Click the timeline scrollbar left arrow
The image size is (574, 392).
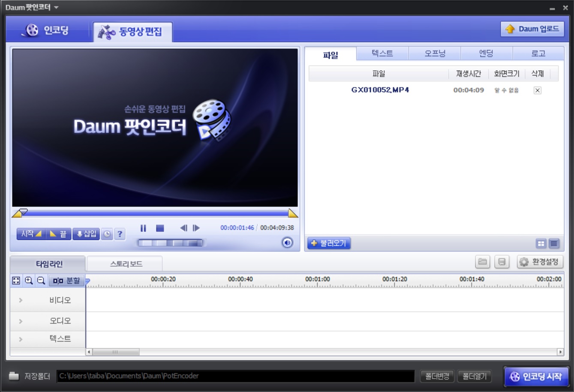pyautogui.click(x=89, y=352)
